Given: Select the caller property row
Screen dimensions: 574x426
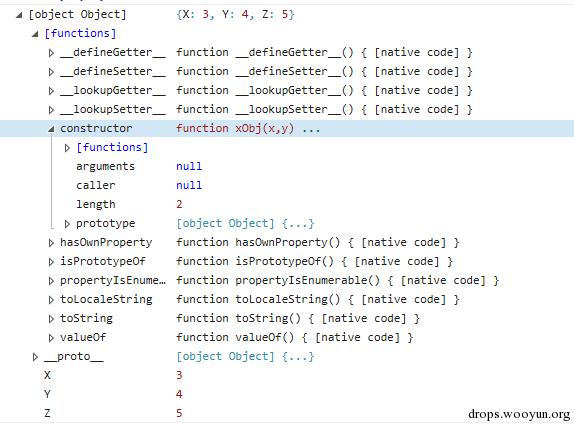Looking at the screenshot, I should coord(287,186).
